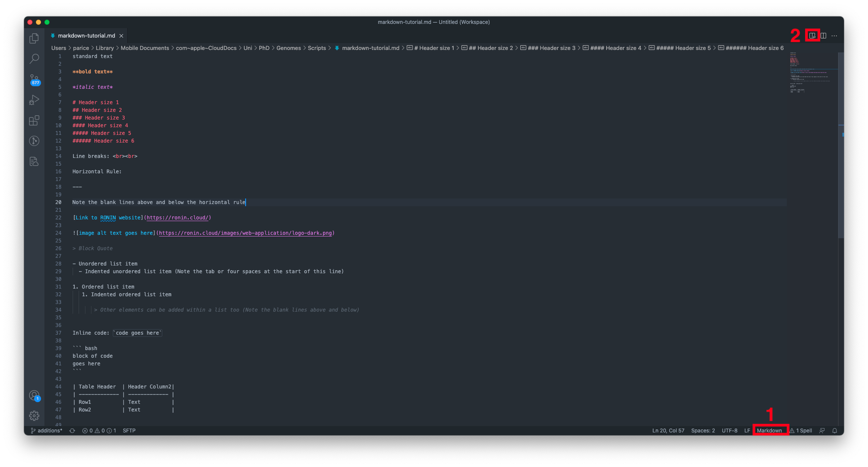Click the Open Preview to the Side icon
The image size is (868, 467).
pos(812,35)
